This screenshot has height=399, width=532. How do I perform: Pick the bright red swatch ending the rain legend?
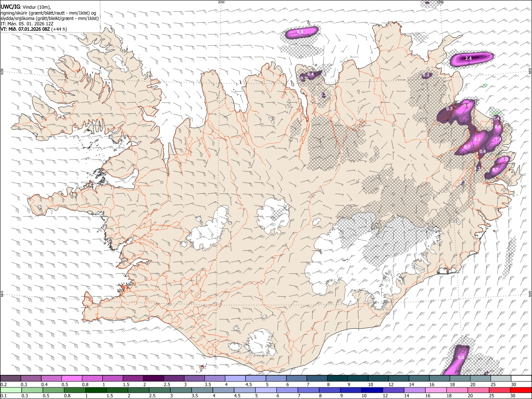point(521,390)
